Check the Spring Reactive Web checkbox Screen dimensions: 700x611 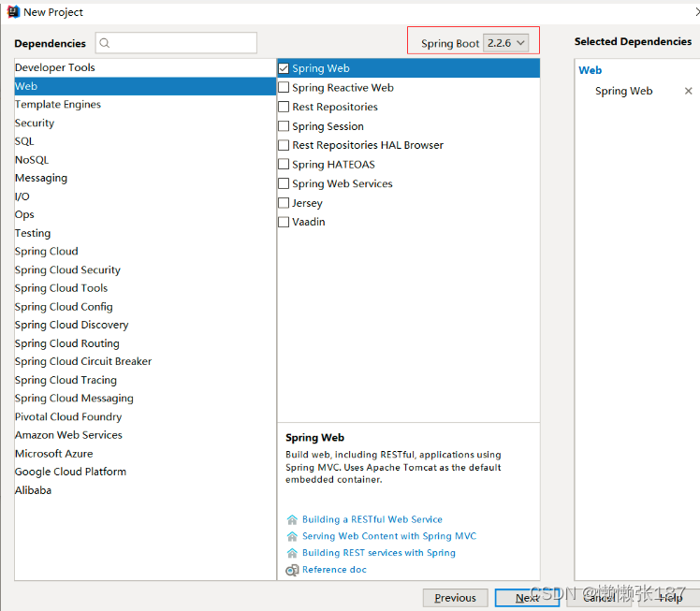pyautogui.click(x=284, y=87)
